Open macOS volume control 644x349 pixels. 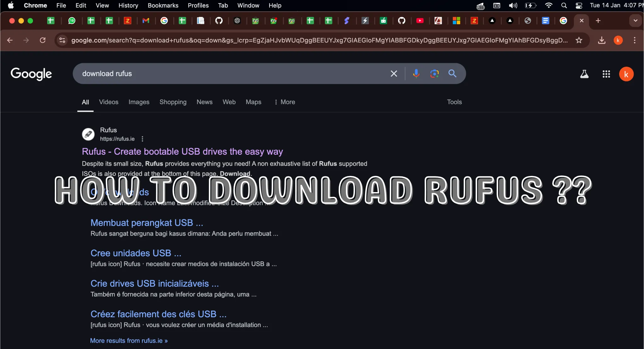pos(513,5)
